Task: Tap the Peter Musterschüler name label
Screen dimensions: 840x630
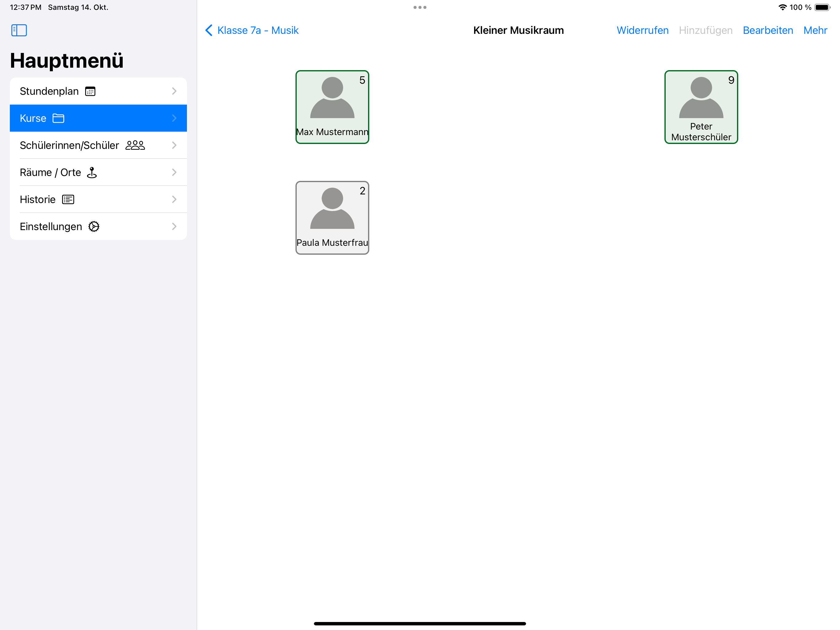Action: [x=701, y=131]
